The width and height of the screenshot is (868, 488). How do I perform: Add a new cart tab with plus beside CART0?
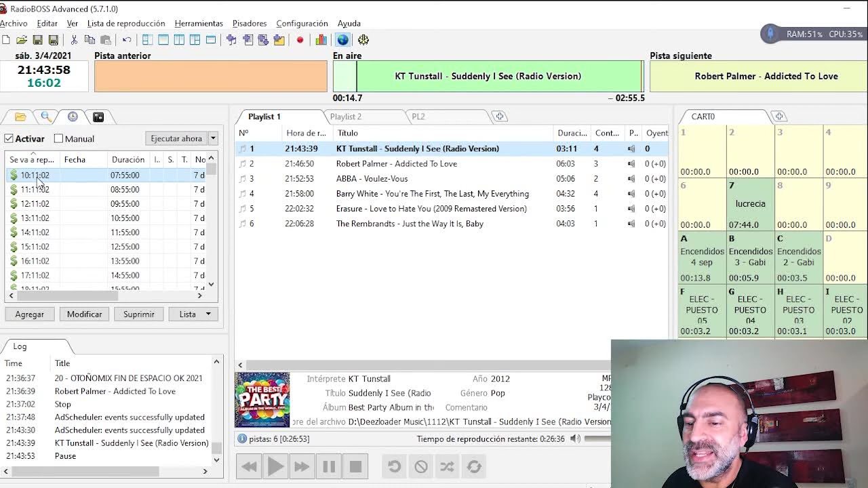pyautogui.click(x=778, y=117)
